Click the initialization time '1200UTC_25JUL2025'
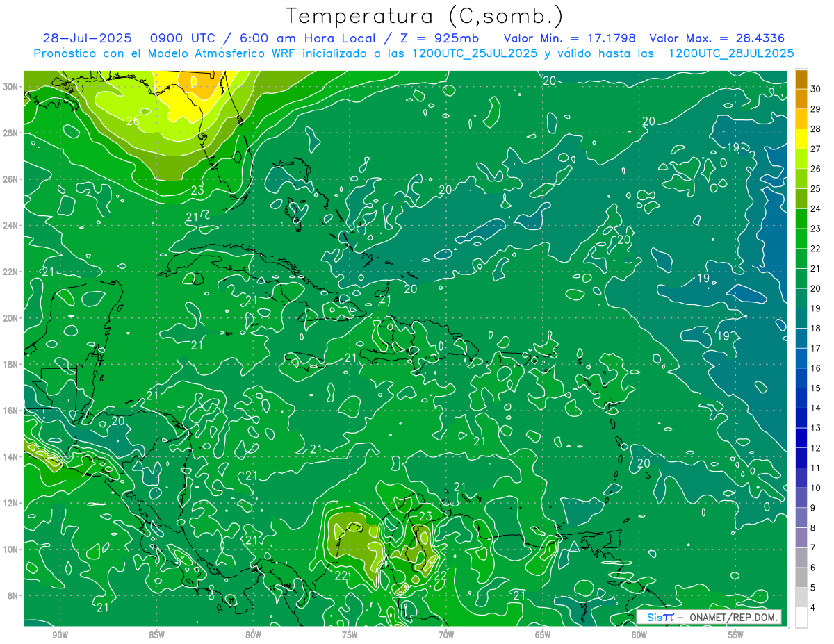This screenshot has width=834, height=644. coord(475,53)
